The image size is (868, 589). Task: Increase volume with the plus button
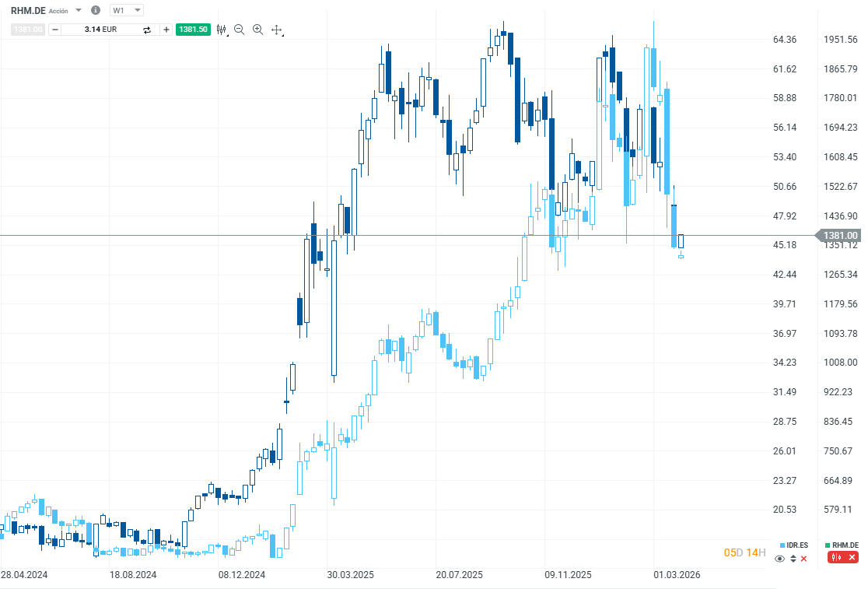pyautogui.click(x=166, y=30)
